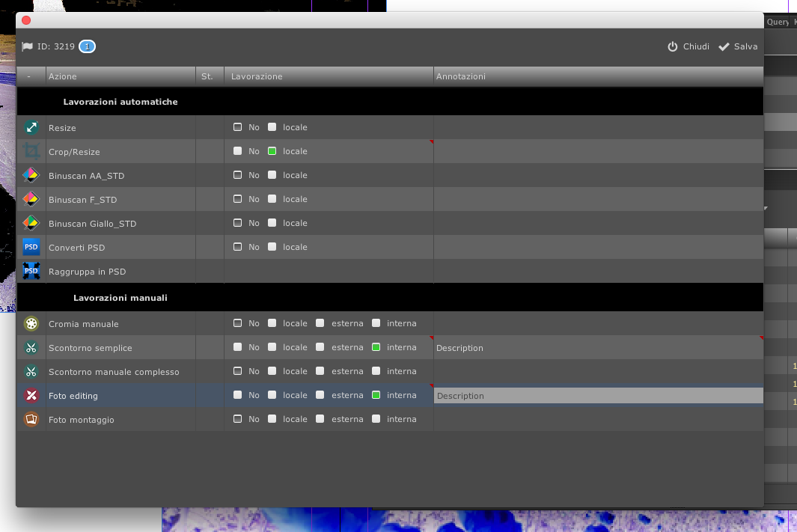Disable interna checkbox for Scontorno semplice
Screen dimensions: 797x532
pyautogui.click(x=376, y=347)
